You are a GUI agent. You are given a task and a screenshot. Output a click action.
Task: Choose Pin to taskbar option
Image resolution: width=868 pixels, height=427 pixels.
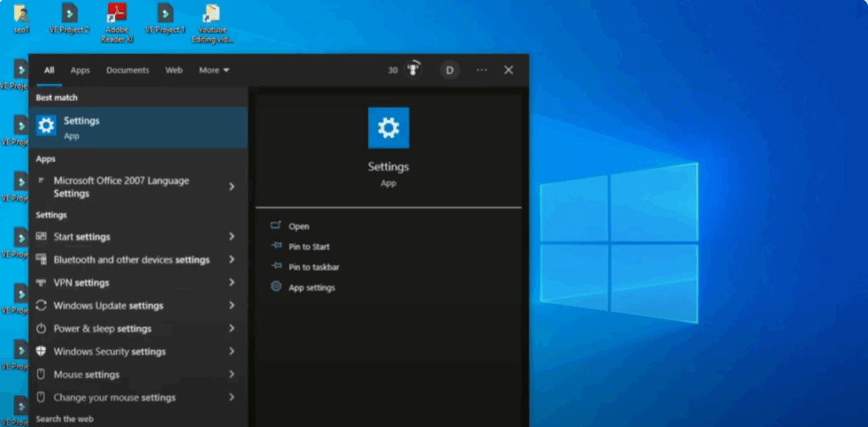pyautogui.click(x=314, y=267)
